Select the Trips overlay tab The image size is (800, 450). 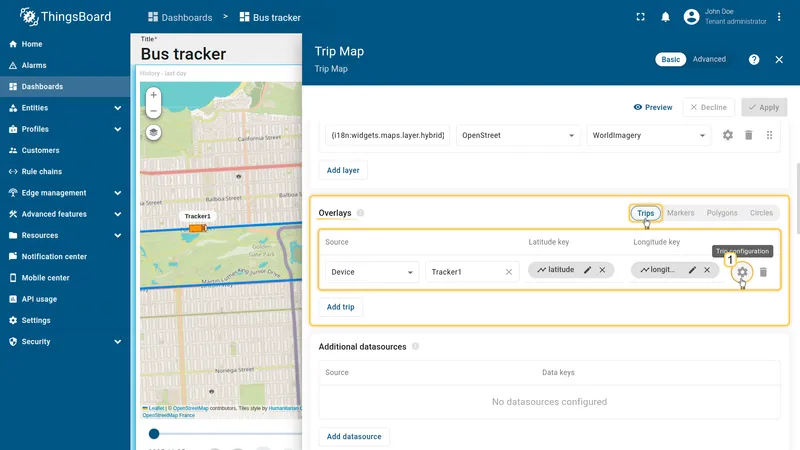tap(645, 213)
